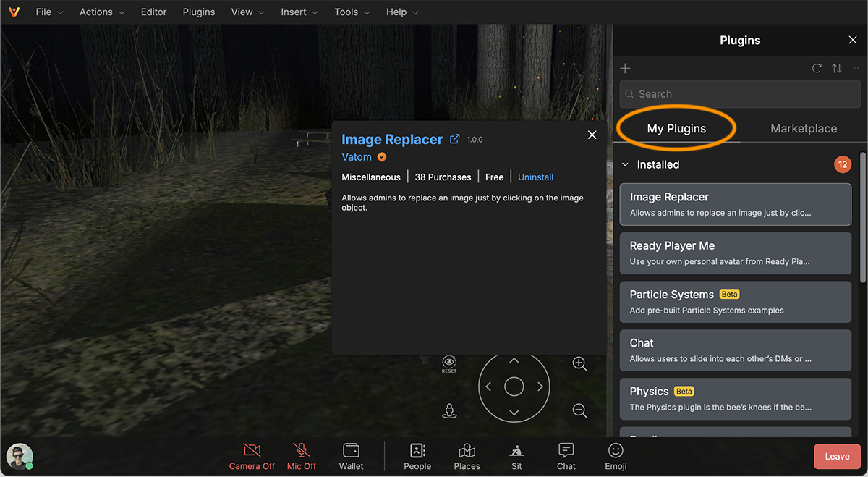The width and height of the screenshot is (868, 477).
Task: Expand the Insert menu chevron
Action: pos(315,13)
